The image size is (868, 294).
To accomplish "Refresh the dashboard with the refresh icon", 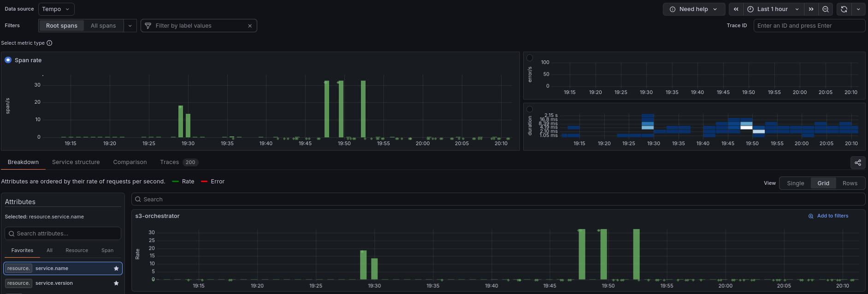I will pyautogui.click(x=844, y=9).
